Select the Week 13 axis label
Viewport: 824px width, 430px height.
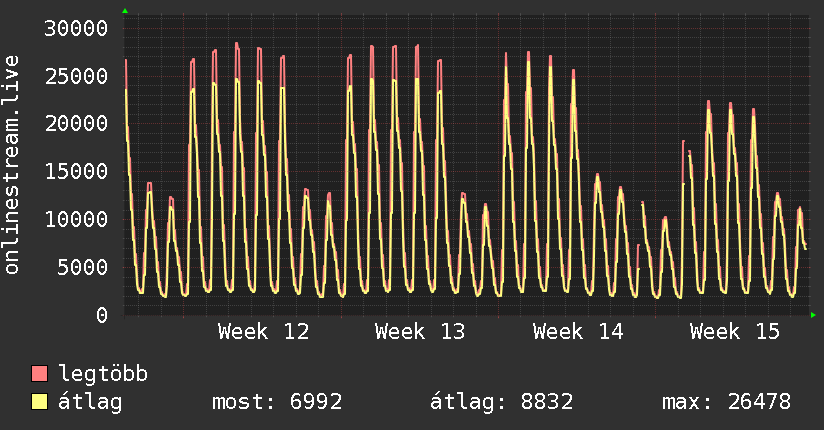click(420, 332)
